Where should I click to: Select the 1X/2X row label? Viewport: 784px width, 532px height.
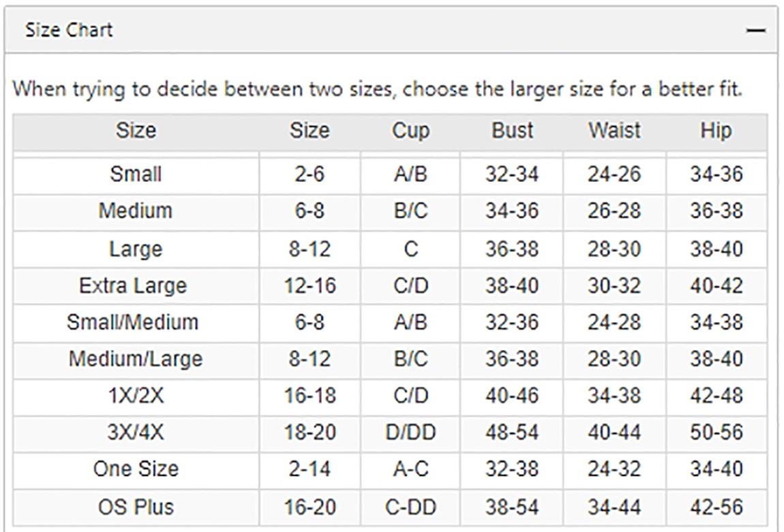[x=136, y=396]
